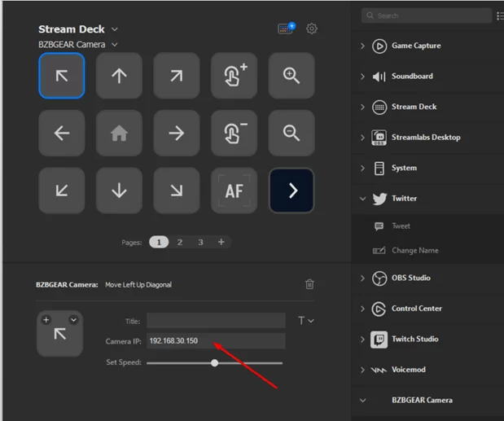Click the Title input field
This screenshot has width=504, height=421.
[x=216, y=320]
